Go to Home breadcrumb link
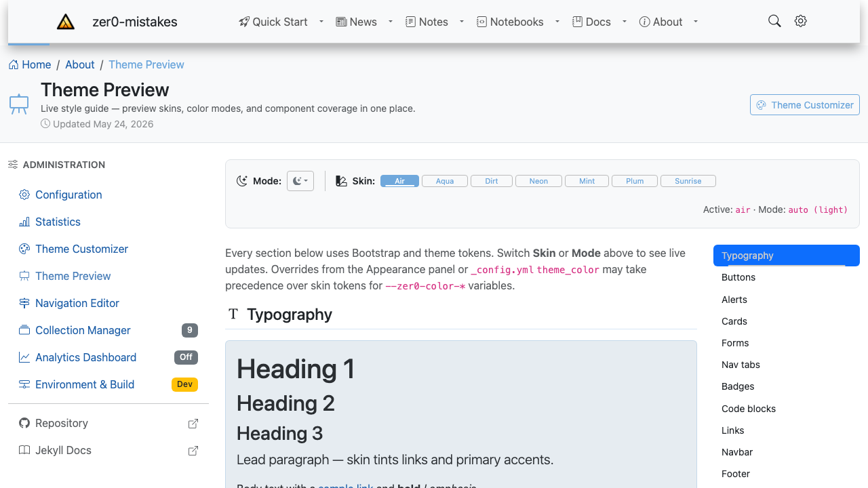Screen dimensions: 868x488 coord(30,64)
